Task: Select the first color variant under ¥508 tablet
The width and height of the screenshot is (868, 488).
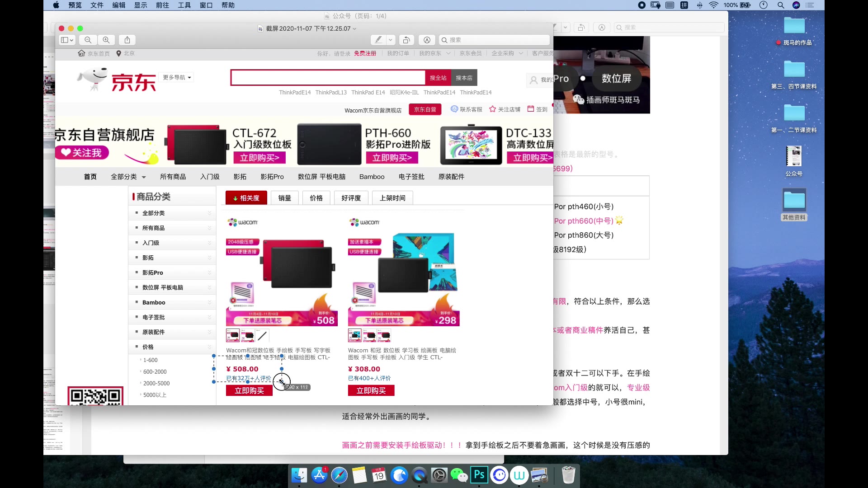Action: 233,335
